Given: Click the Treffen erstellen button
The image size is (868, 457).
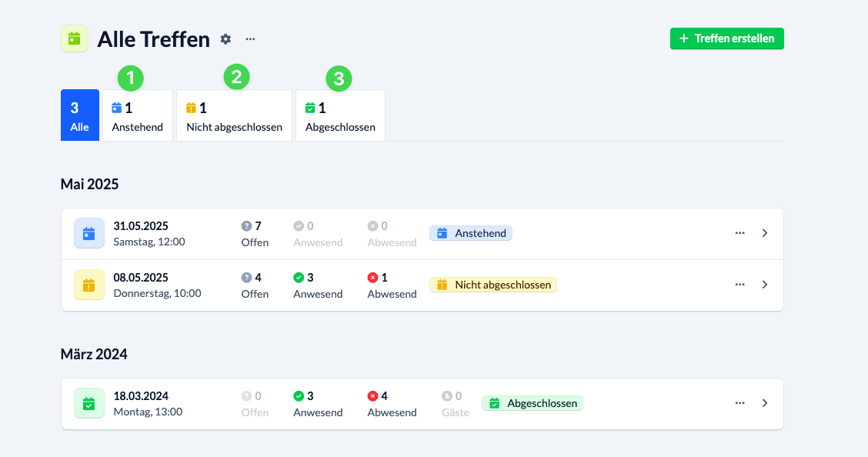Looking at the screenshot, I should point(726,38).
